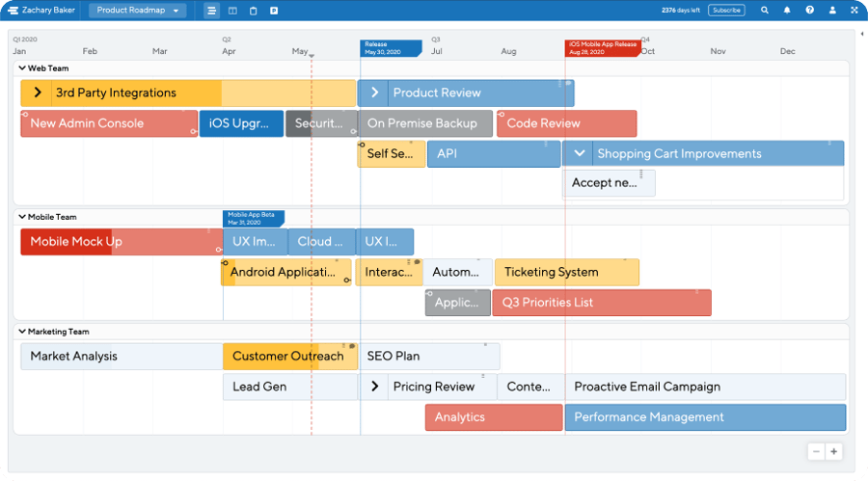Viewport: 868px width, 481px height.
Task: Open hamburger menu beside Zachary Baker
Action: tap(13, 11)
